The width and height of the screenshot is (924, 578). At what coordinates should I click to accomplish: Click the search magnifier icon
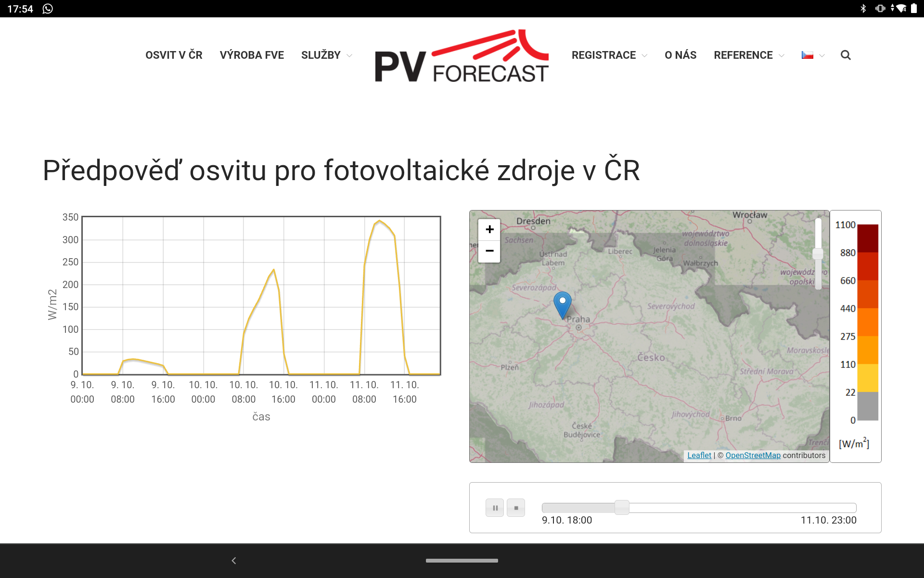[x=846, y=55]
